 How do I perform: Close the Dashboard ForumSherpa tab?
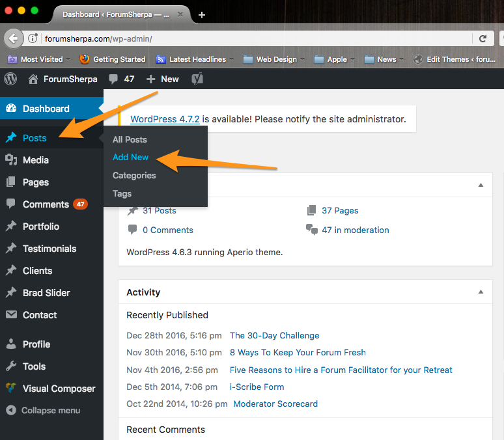(180, 14)
